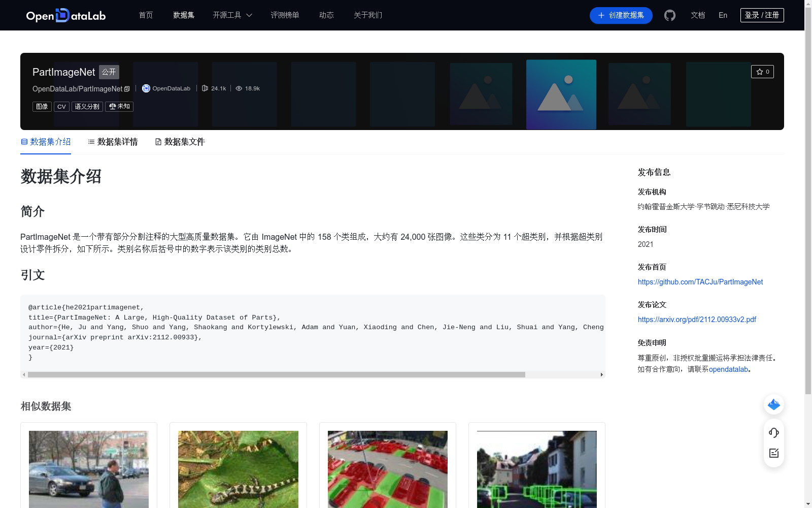Open the blue floating assistant icon
The height and width of the screenshot is (508, 812).
click(x=774, y=404)
